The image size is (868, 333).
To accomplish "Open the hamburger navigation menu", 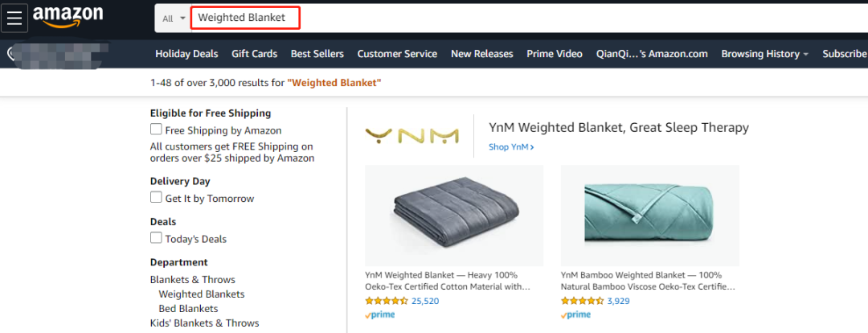I will (14, 18).
